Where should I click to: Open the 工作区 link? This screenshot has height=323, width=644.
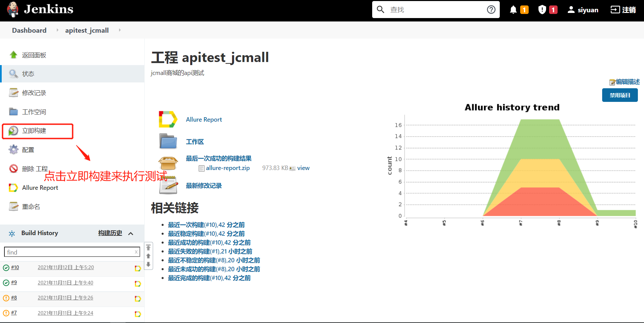(195, 142)
